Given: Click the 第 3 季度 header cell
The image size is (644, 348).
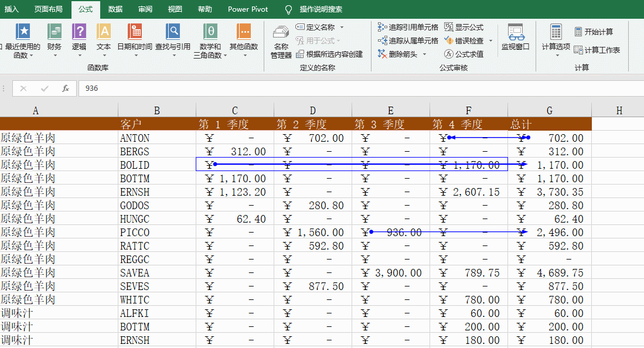Looking at the screenshot, I should [x=391, y=124].
